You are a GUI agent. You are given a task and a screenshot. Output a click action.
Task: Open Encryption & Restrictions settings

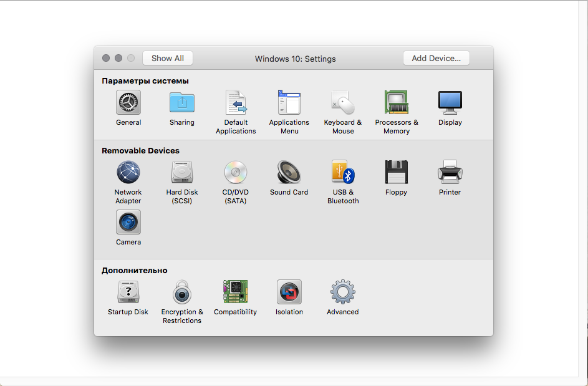[182, 292]
